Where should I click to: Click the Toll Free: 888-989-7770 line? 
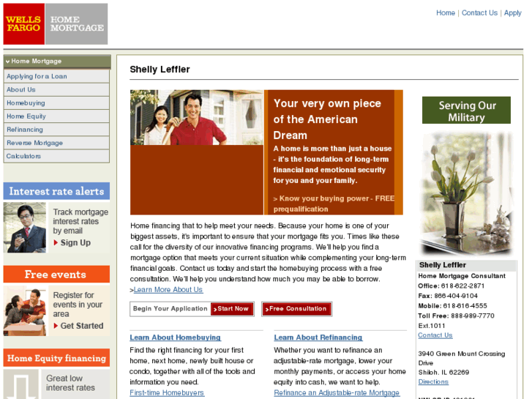click(x=456, y=316)
